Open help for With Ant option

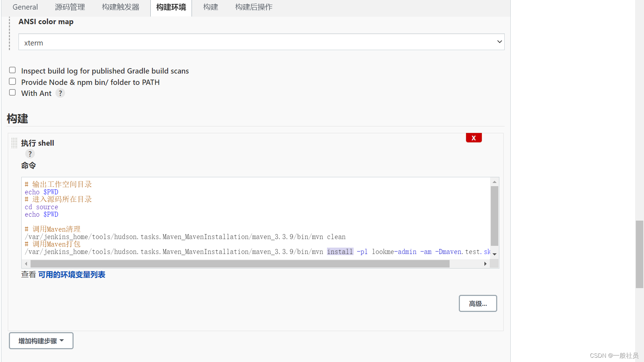coord(60,93)
